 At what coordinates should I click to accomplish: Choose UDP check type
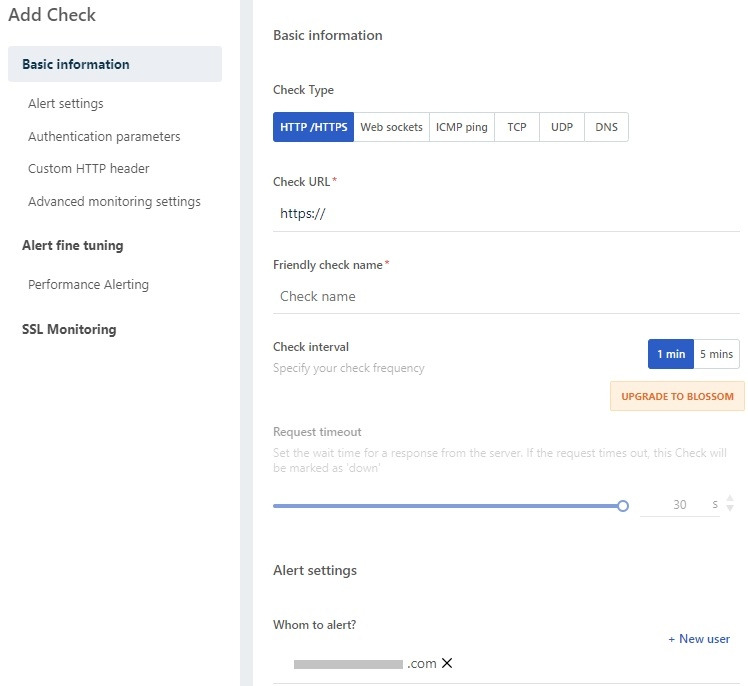[x=562, y=127]
